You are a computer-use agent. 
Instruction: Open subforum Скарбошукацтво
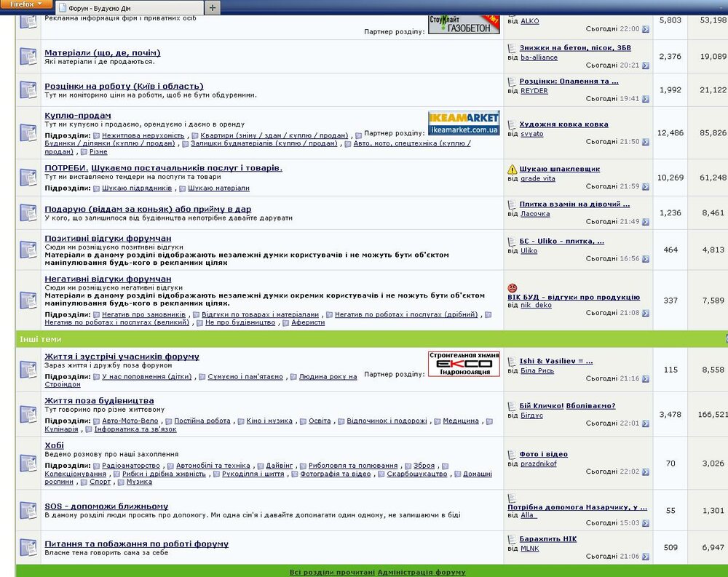(417, 474)
